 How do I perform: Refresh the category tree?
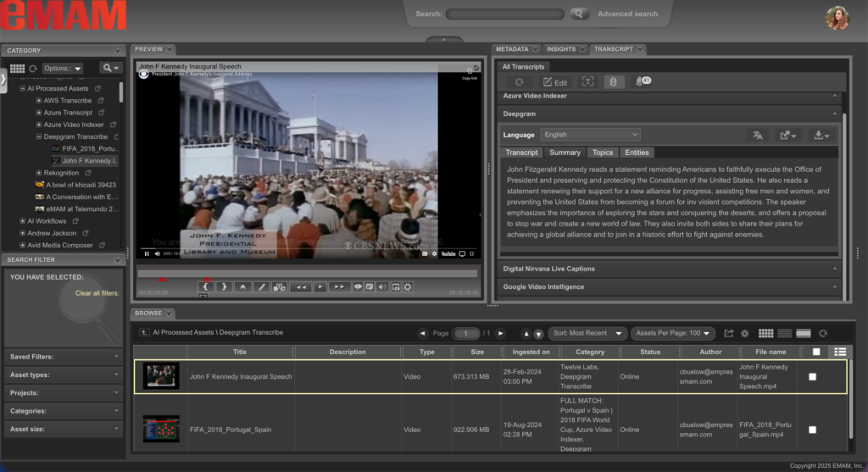(33, 69)
